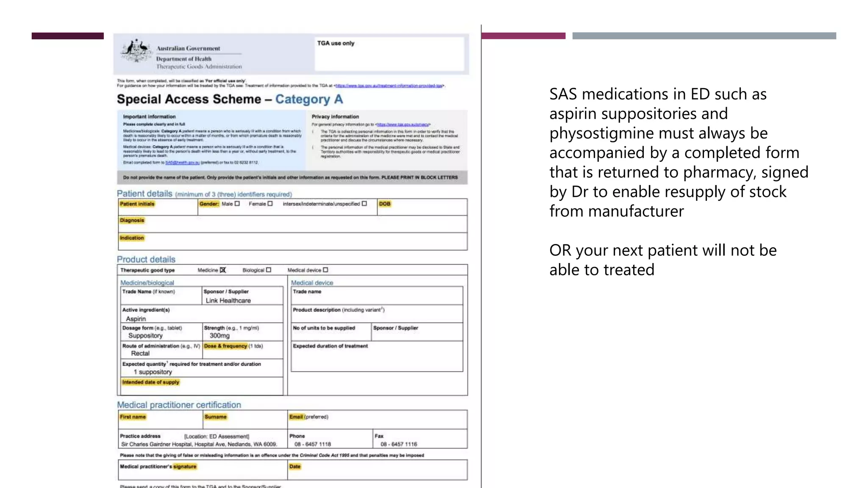The width and height of the screenshot is (868, 488).
Task: Select the '300mg' strength value
Action: pos(220,335)
